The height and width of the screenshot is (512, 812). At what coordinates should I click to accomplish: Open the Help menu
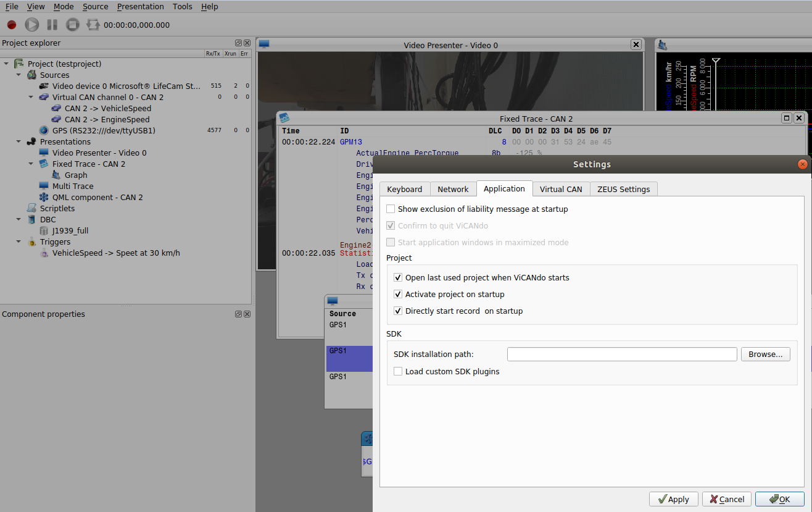[x=210, y=7]
